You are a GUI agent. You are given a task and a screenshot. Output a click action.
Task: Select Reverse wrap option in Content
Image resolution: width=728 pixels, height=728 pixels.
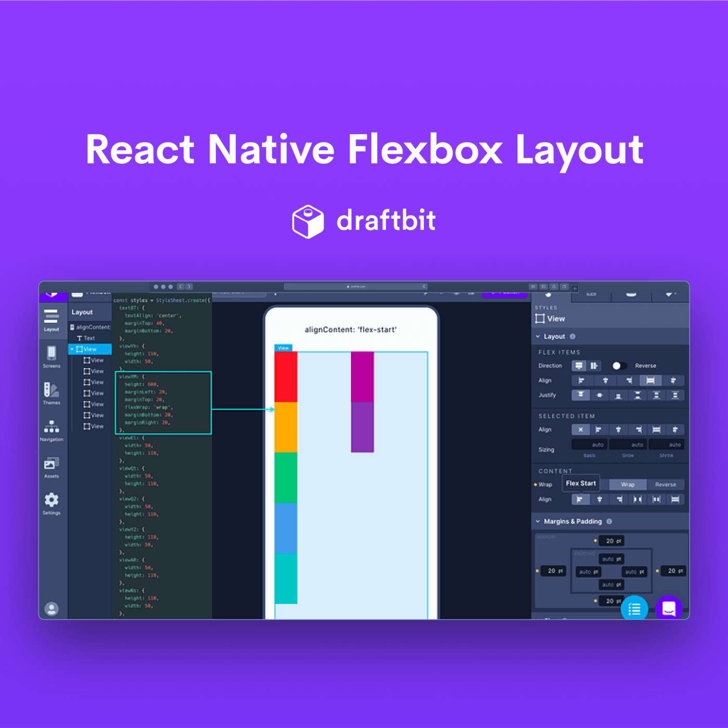point(665,485)
